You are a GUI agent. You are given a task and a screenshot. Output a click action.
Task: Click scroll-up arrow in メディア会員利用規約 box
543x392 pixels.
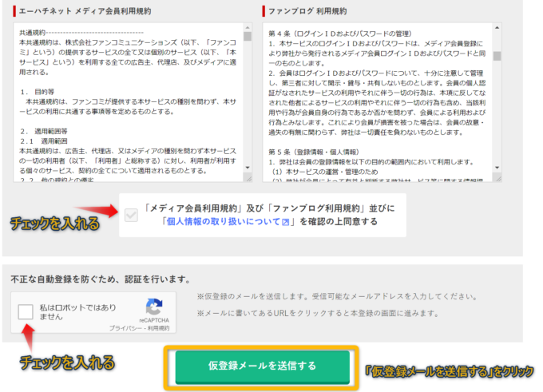pos(248,27)
